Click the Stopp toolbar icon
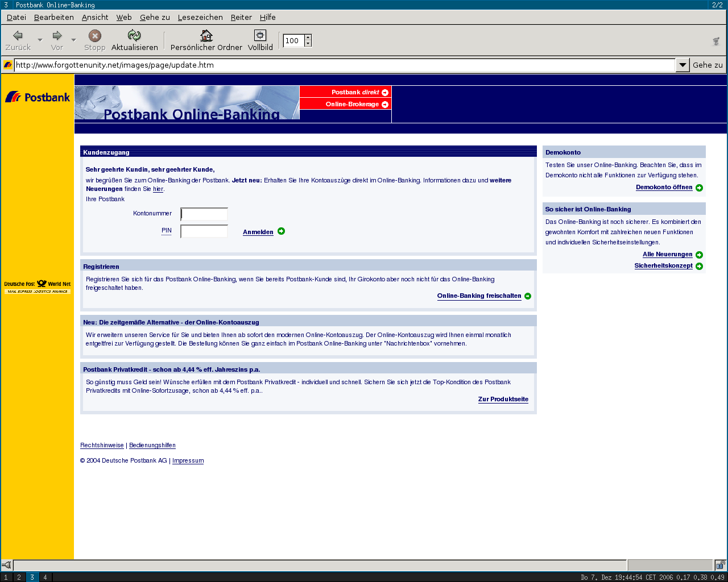This screenshot has height=582, width=728. tap(95, 36)
